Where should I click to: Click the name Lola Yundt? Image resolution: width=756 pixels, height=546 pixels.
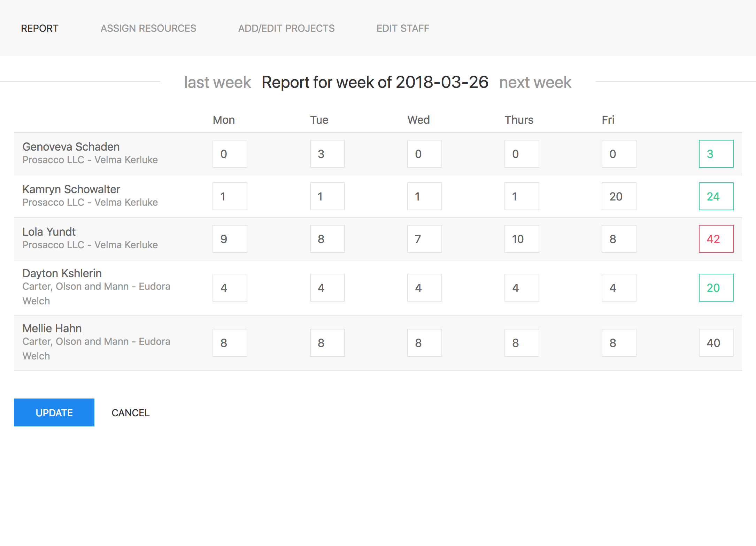49,232
